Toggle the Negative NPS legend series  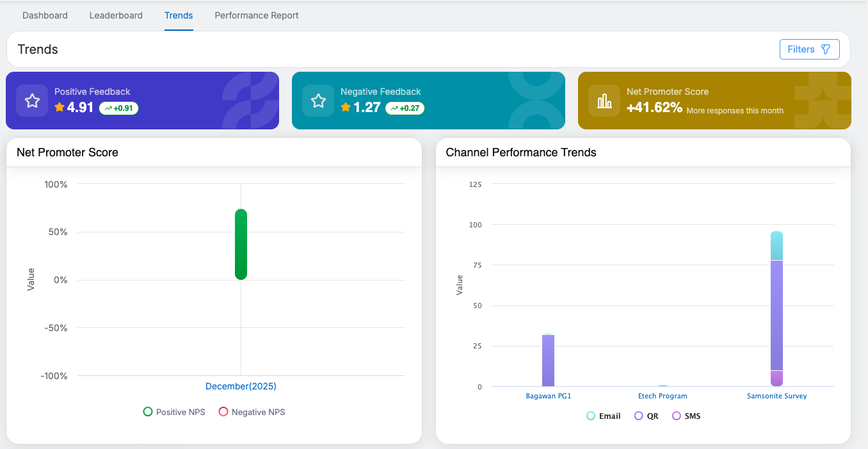(252, 412)
